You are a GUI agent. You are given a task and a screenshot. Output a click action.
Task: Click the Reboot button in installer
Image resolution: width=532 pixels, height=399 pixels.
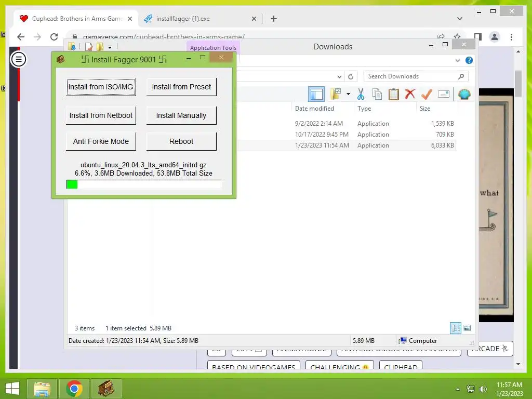click(181, 141)
